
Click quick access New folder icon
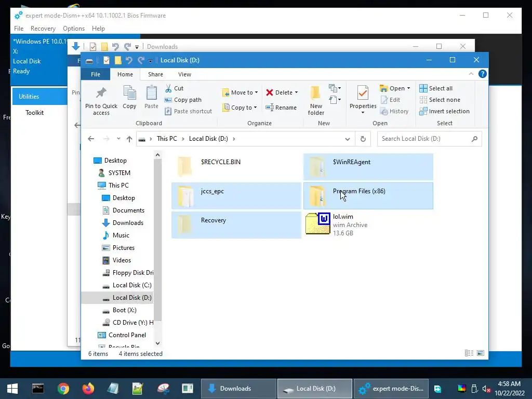coord(118,60)
